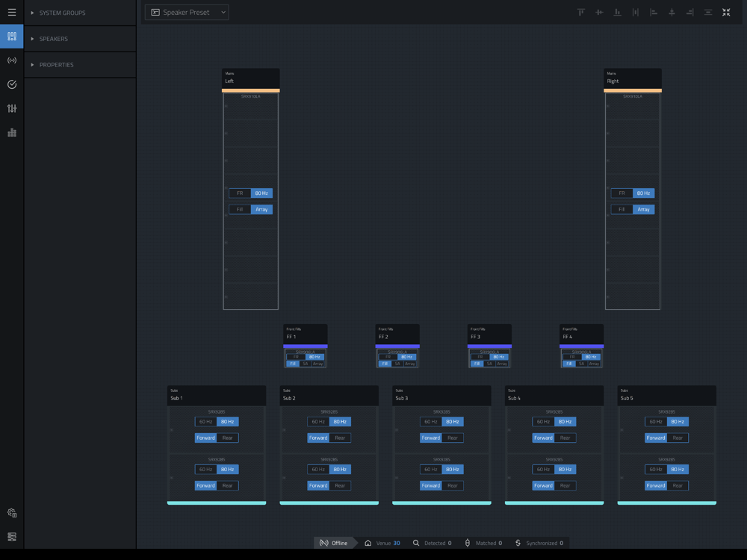747x560 pixels.
Task: Align selected items to top
Action: pos(581,13)
